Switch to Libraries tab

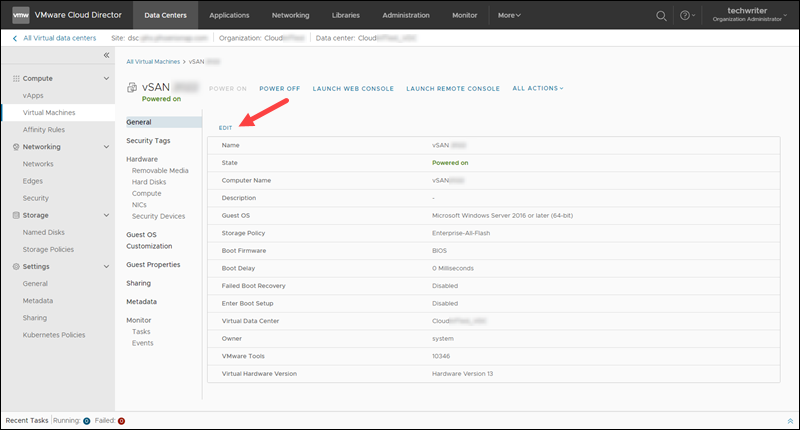click(345, 15)
